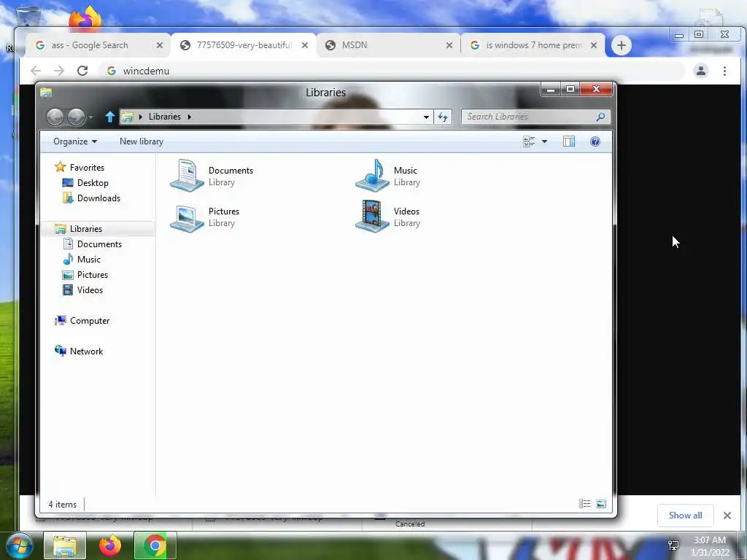Switch to the 'is windows 7 home prem' tab

click(x=533, y=45)
